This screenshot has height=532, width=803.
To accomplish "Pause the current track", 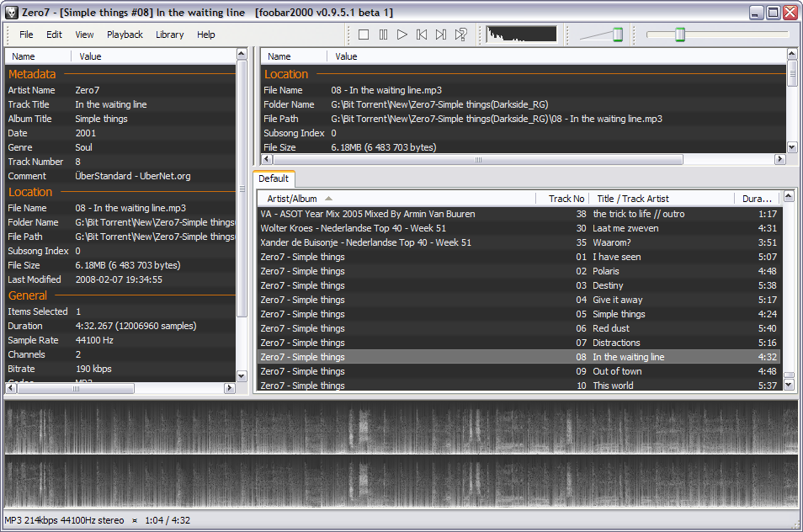I will coord(383,35).
